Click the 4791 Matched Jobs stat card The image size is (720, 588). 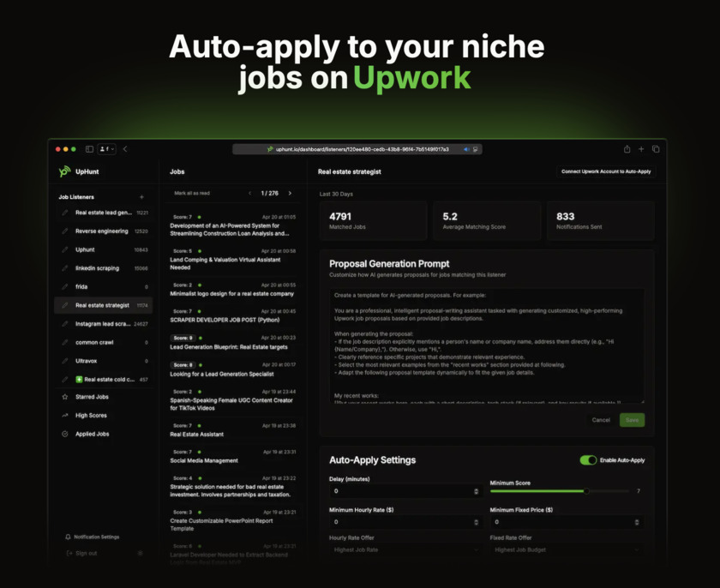(x=374, y=221)
